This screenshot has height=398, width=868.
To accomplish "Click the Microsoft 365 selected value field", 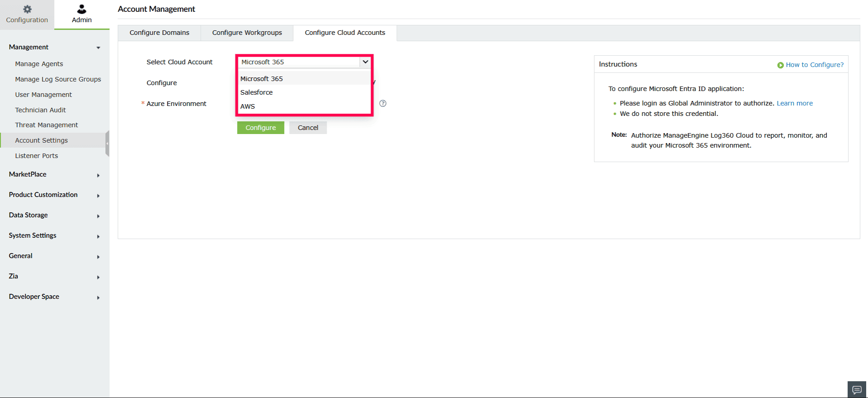I will 299,62.
